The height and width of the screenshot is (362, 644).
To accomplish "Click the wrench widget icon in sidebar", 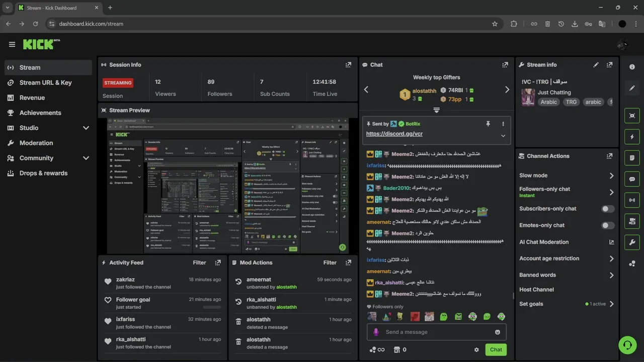I will (x=632, y=242).
